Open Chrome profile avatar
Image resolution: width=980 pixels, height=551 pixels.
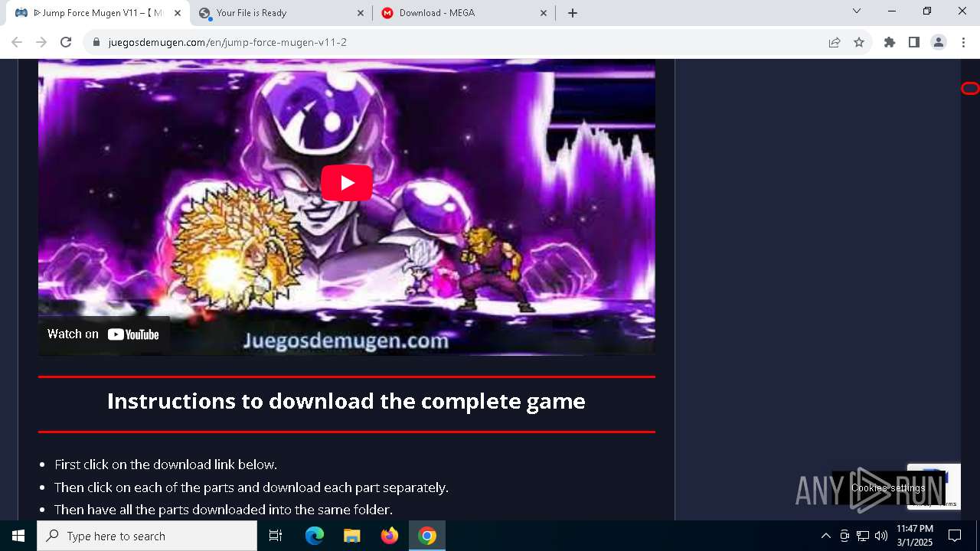[x=939, y=42]
